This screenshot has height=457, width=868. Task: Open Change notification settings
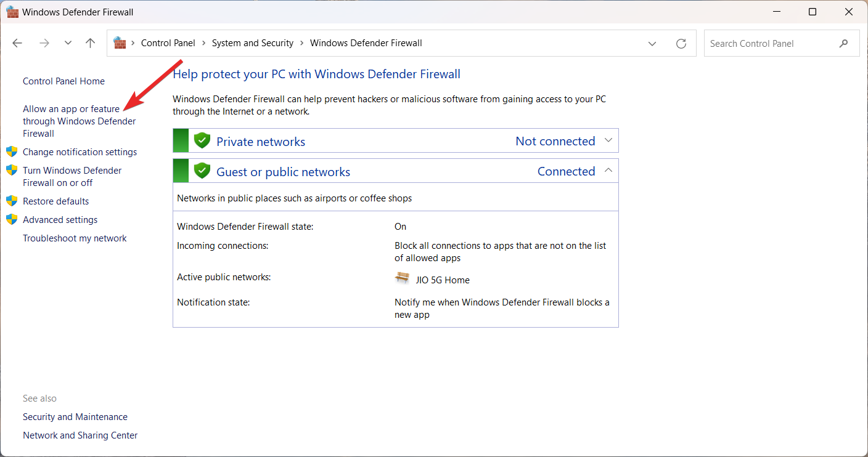tap(80, 152)
